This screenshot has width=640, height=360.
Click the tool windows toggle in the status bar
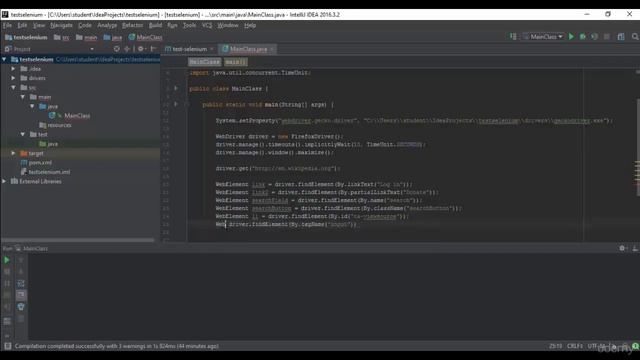pos(7,346)
